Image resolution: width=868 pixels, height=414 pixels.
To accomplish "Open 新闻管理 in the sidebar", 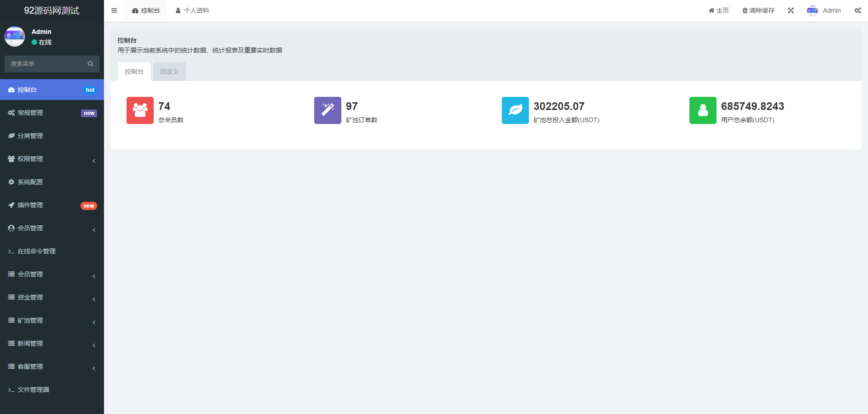I will pyautogui.click(x=52, y=343).
